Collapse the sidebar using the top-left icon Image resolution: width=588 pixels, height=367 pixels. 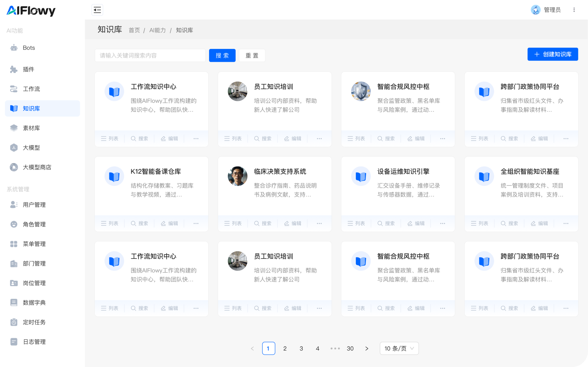(x=97, y=10)
